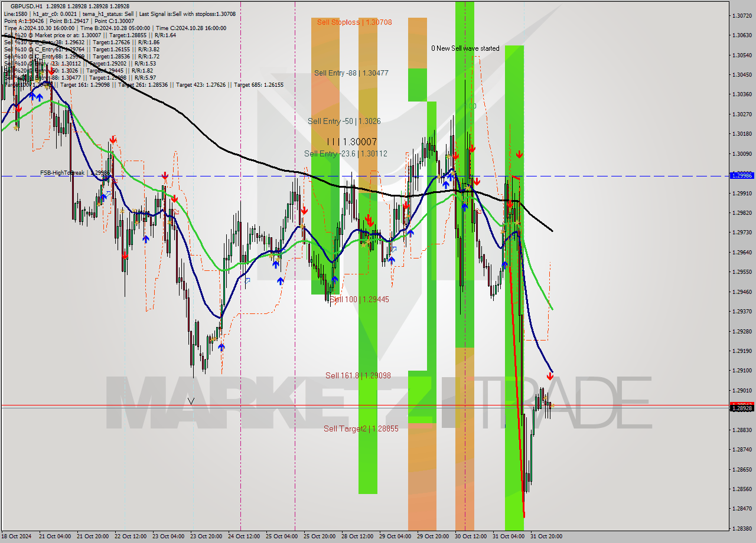Image resolution: width=756 pixels, height=543 pixels.
Task: Click the 1.30720 price axis label
Action: coord(742,15)
